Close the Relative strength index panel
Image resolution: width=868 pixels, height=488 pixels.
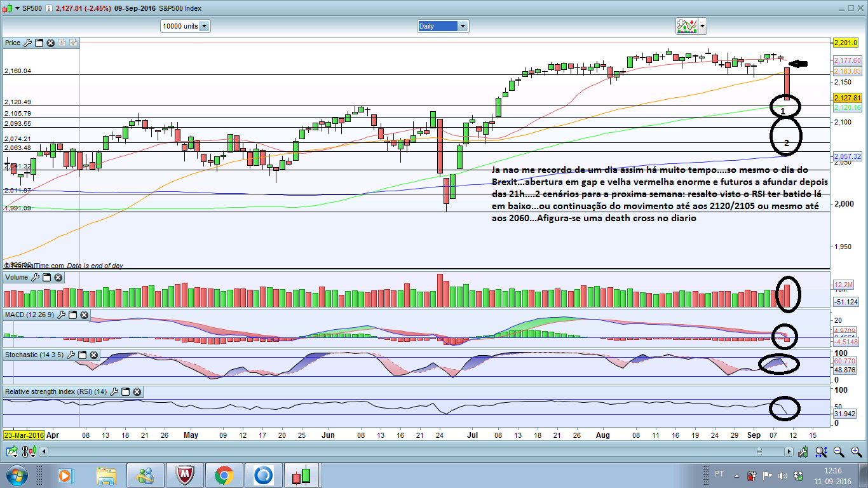pos(137,391)
